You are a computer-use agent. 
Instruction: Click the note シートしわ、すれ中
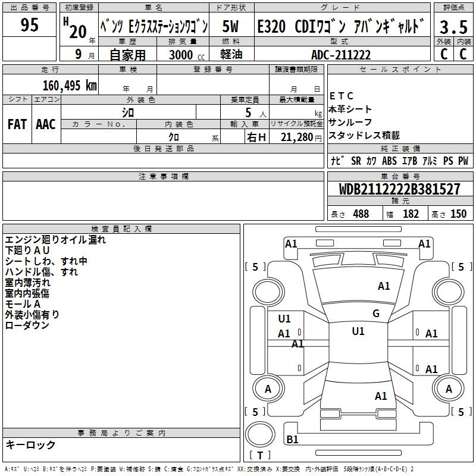[x=46, y=261]
